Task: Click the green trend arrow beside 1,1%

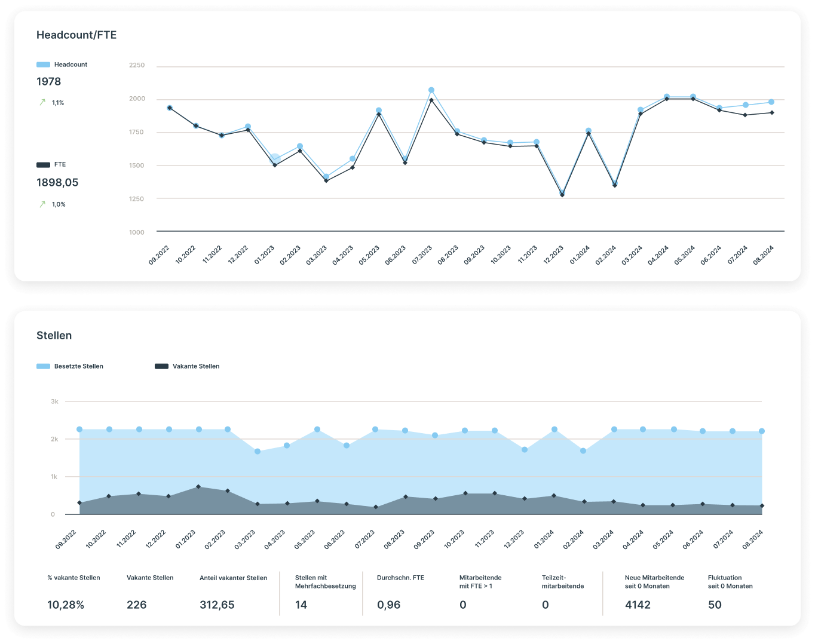Action: coord(42,102)
